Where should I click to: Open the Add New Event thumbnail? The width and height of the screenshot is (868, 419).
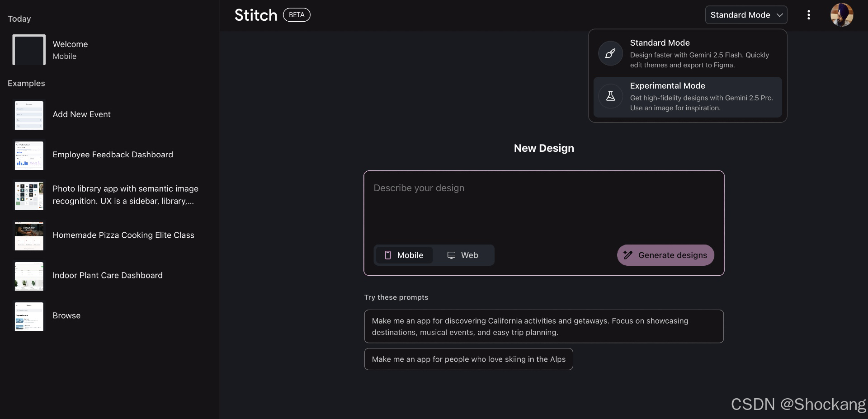point(29,115)
